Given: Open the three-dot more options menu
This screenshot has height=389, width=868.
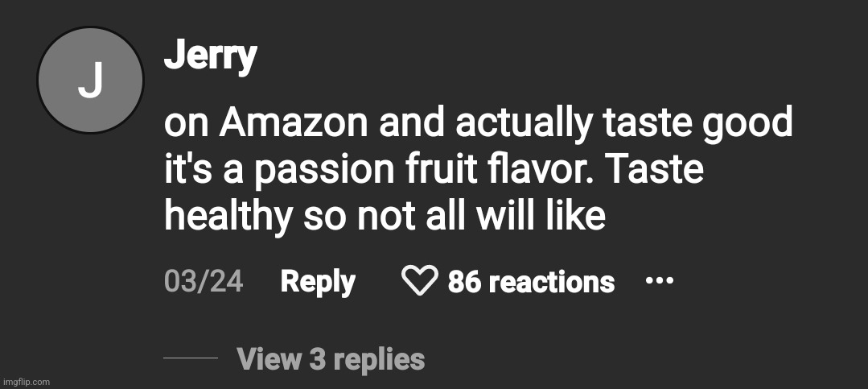Looking at the screenshot, I should click(659, 281).
